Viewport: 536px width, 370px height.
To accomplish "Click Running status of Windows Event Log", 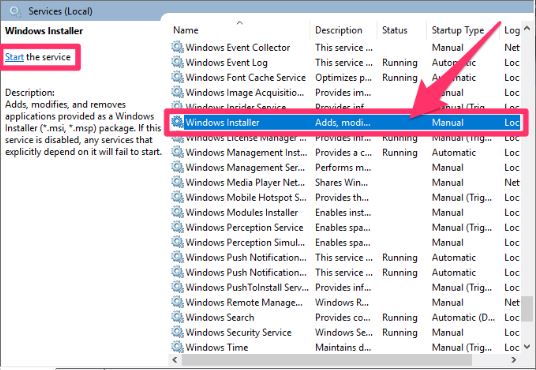I will [x=400, y=63].
